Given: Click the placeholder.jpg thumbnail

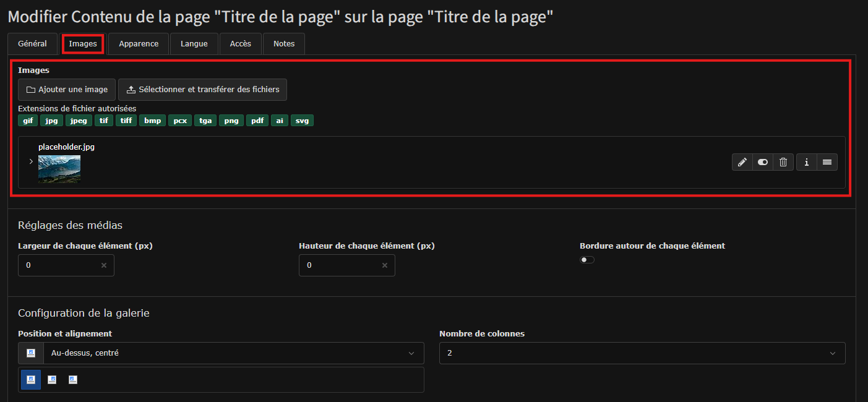Looking at the screenshot, I should click(59, 169).
